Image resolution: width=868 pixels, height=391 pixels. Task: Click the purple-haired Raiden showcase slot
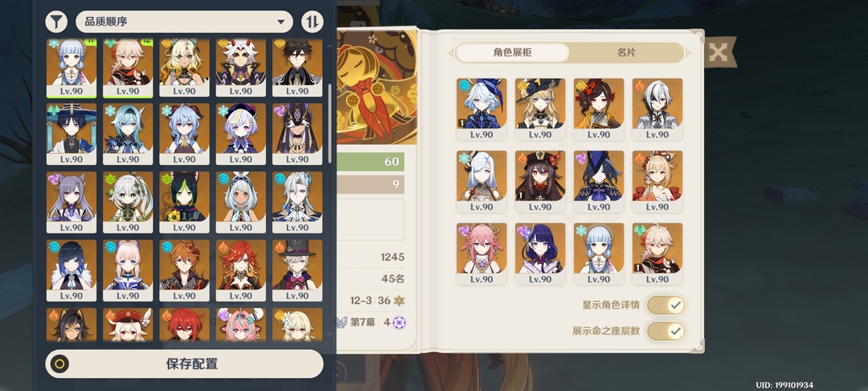[540, 253]
